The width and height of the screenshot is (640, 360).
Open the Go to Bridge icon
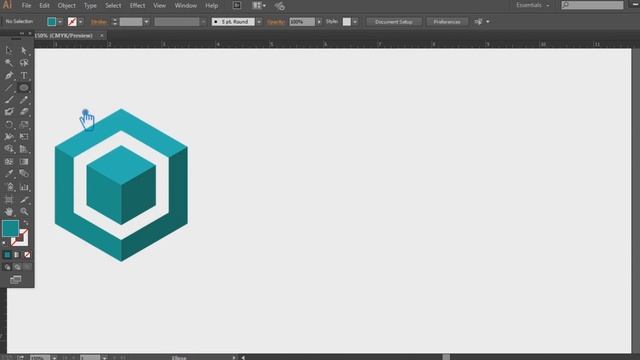click(237, 5)
